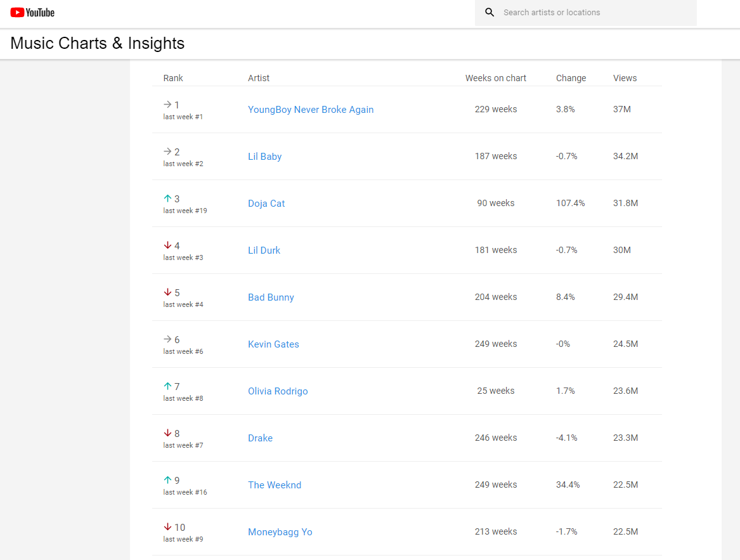
Task: Click the 'last week #16' text
Action: (185, 492)
